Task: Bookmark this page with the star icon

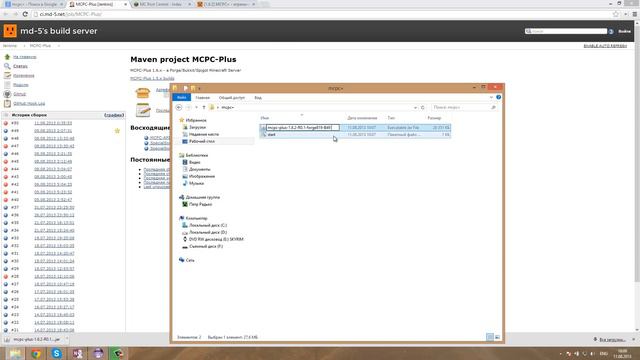Action: pos(616,14)
